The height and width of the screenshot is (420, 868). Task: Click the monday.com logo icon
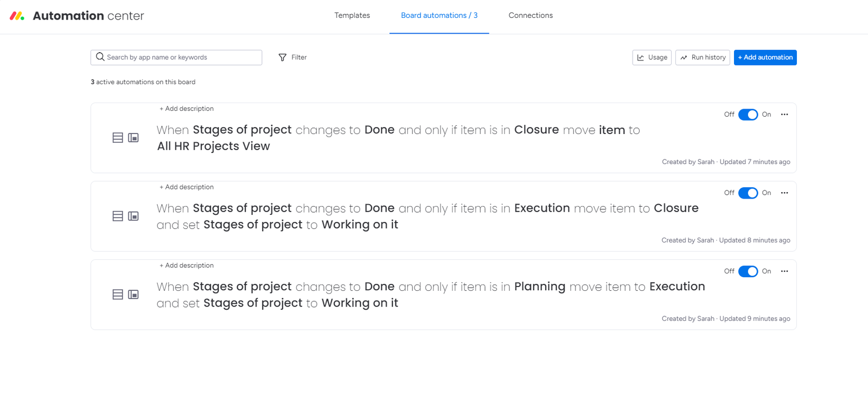click(17, 16)
